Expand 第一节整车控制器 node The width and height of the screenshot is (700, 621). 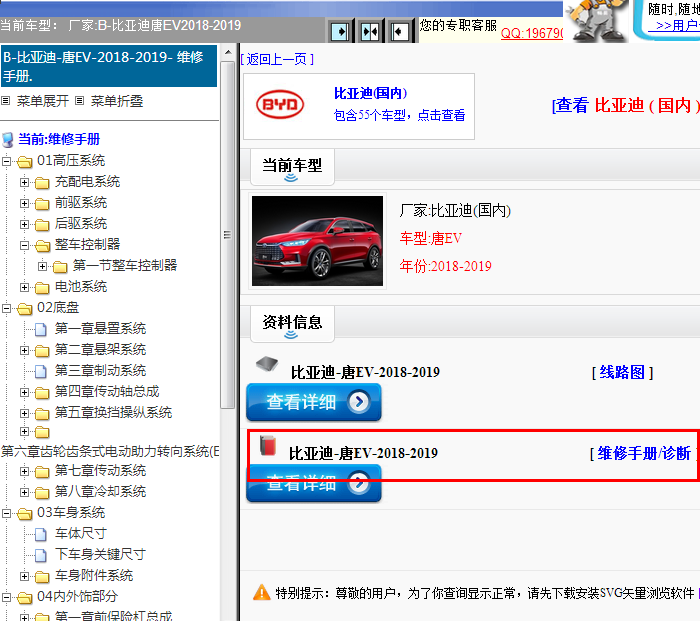pyautogui.click(x=42, y=266)
